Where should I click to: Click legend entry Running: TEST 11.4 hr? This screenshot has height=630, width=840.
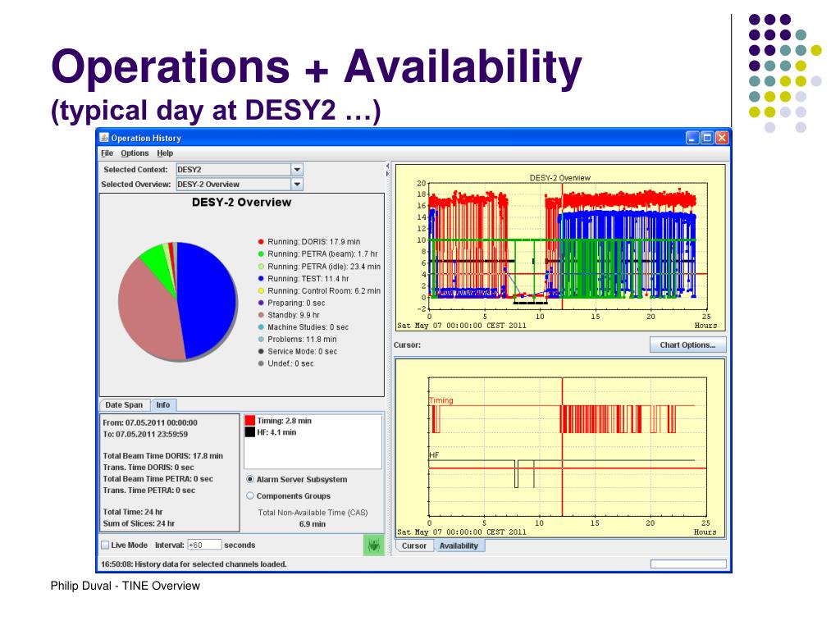point(304,279)
